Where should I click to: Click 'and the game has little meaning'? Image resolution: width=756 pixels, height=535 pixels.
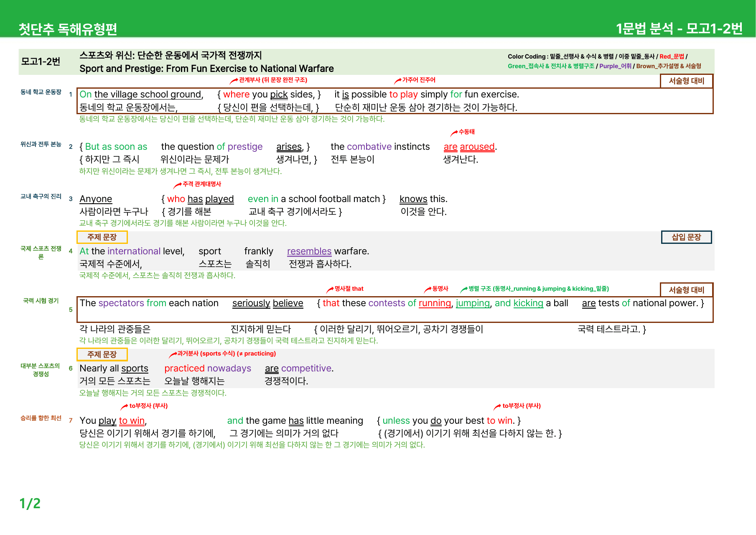tap(295, 421)
